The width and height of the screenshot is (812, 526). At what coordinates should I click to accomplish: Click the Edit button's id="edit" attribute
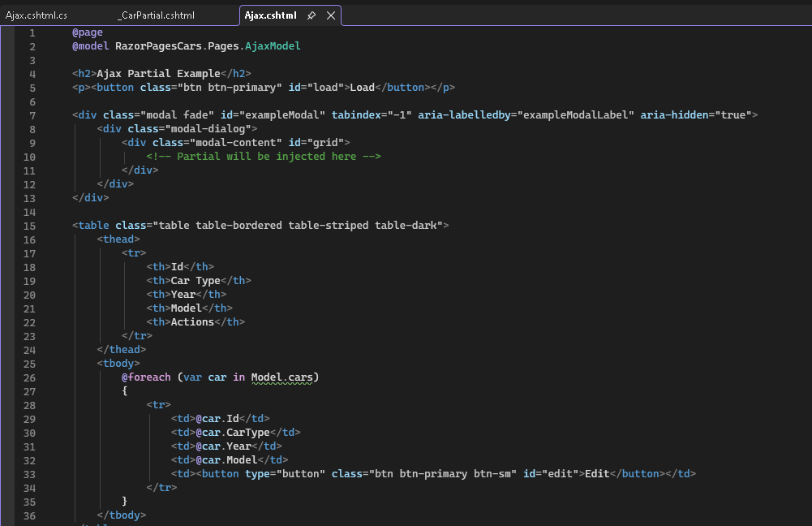(550, 474)
